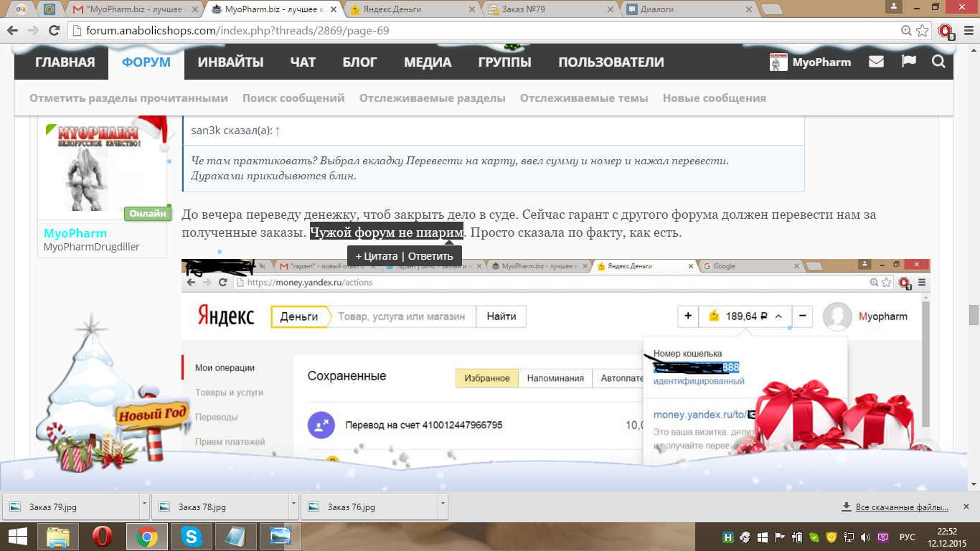
Task: Open the MyoPharm username profile link
Action: (75, 233)
